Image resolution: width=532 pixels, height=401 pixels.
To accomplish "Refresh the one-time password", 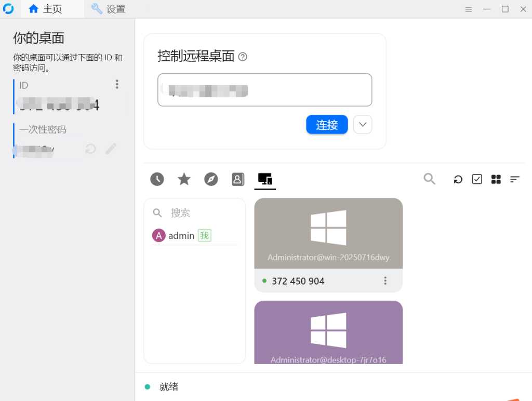I will (x=90, y=149).
